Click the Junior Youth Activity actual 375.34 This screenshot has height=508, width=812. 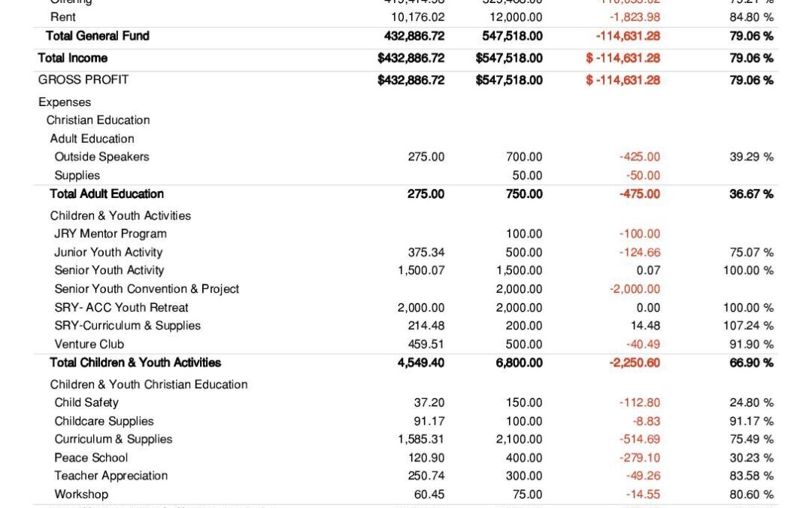pos(426,252)
